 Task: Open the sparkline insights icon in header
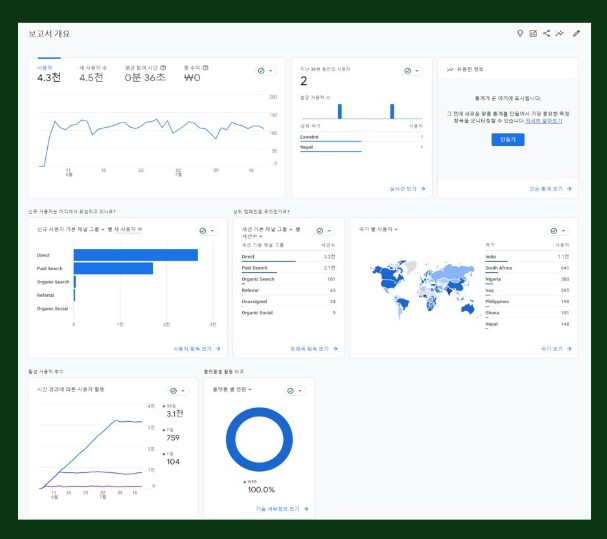click(559, 33)
